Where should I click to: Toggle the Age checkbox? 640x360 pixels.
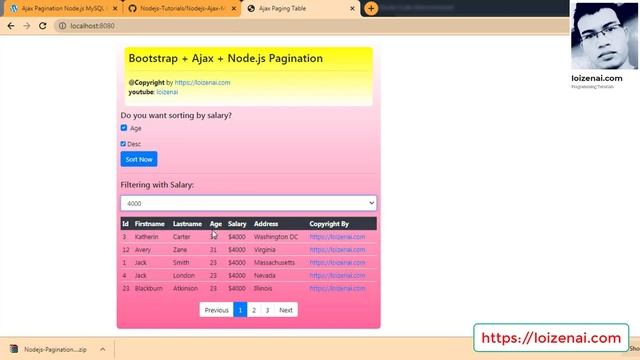[x=124, y=128]
